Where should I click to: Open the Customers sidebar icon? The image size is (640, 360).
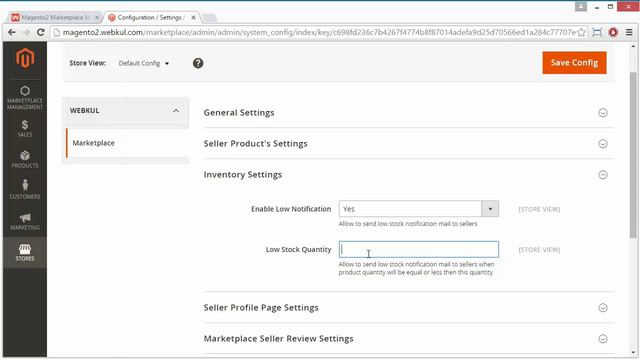point(25,190)
